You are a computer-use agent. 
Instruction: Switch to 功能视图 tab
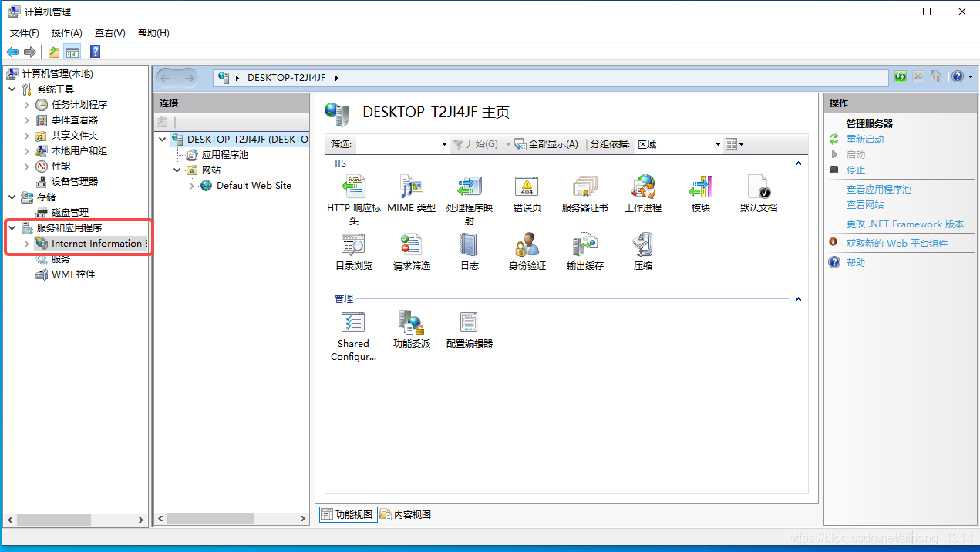click(348, 514)
